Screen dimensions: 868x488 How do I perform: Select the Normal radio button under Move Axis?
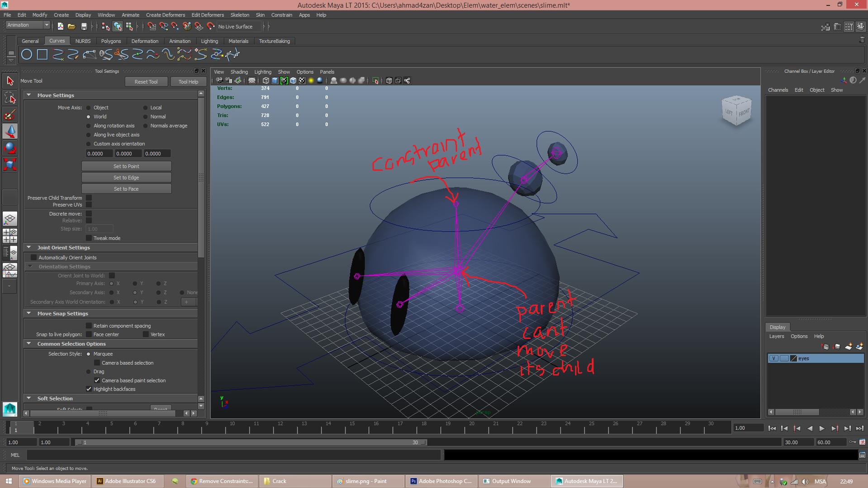click(145, 116)
